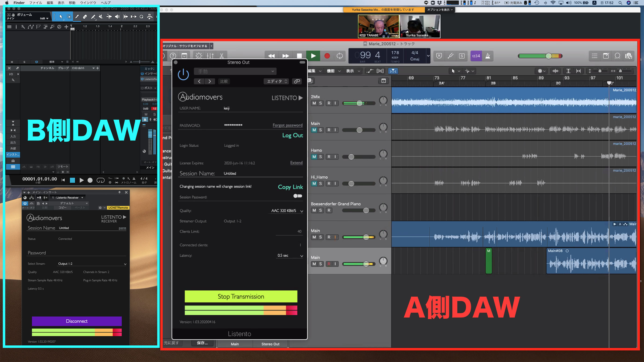Click Log Out in the Listento plugin
The width and height of the screenshot is (644, 362).
click(292, 135)
